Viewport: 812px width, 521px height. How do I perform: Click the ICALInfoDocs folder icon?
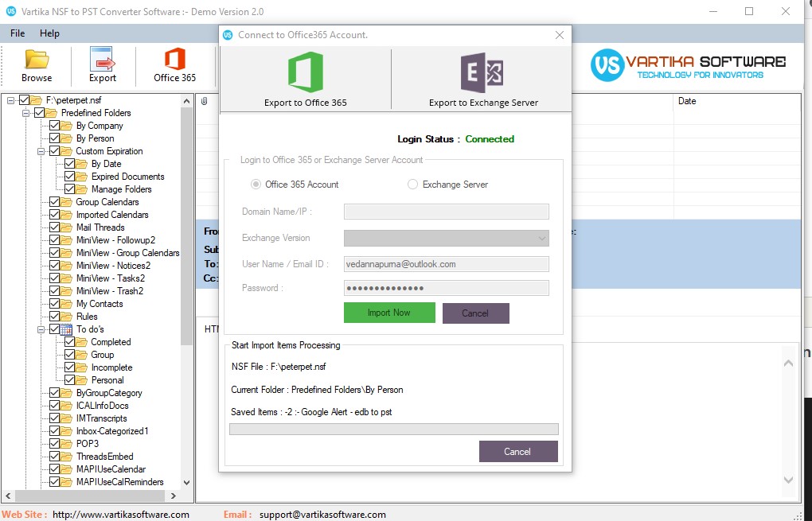pyautogui.click(x=66, y=406)
